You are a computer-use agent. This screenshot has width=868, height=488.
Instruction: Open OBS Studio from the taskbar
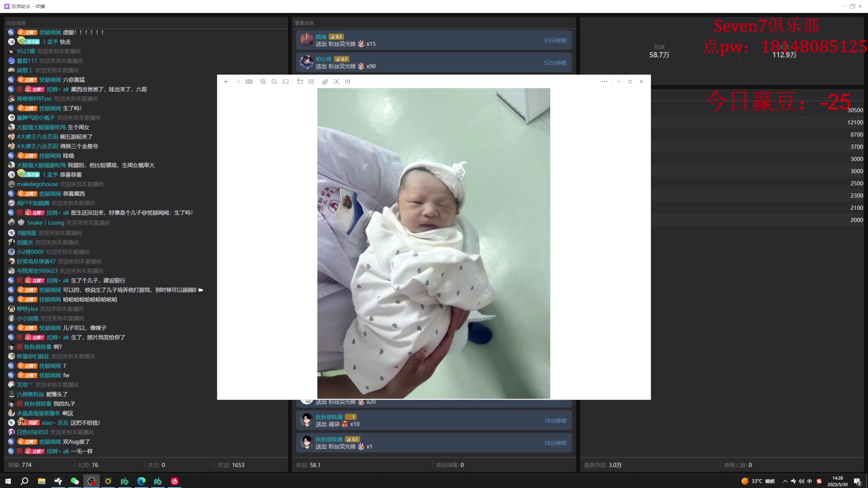pyautogui.click(x=91, y=481)
